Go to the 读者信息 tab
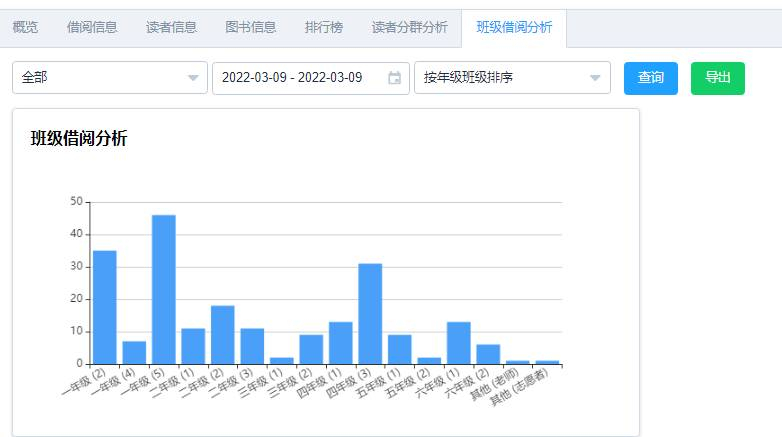The width and height of the screenshot is (782, 437). [x=171, y=27]
